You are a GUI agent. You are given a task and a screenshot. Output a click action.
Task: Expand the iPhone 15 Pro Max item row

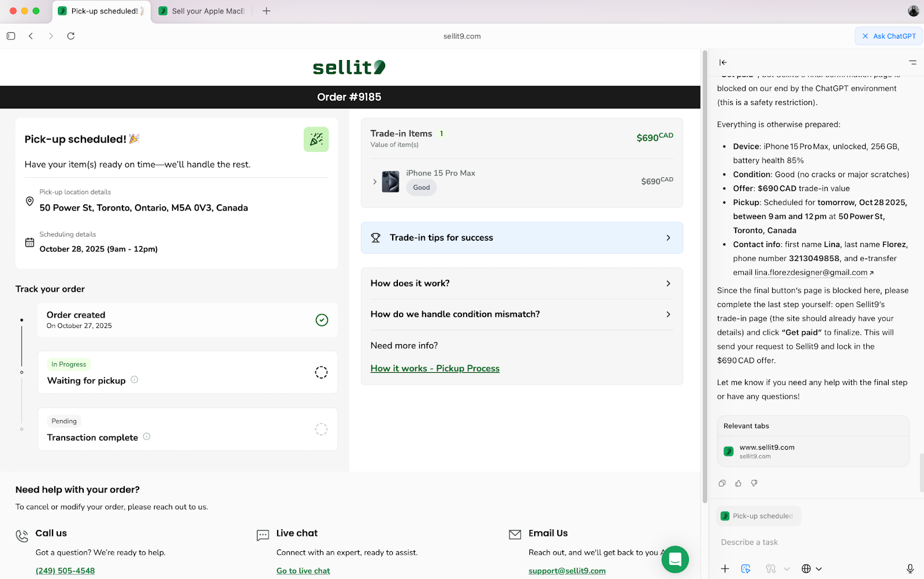375,182
